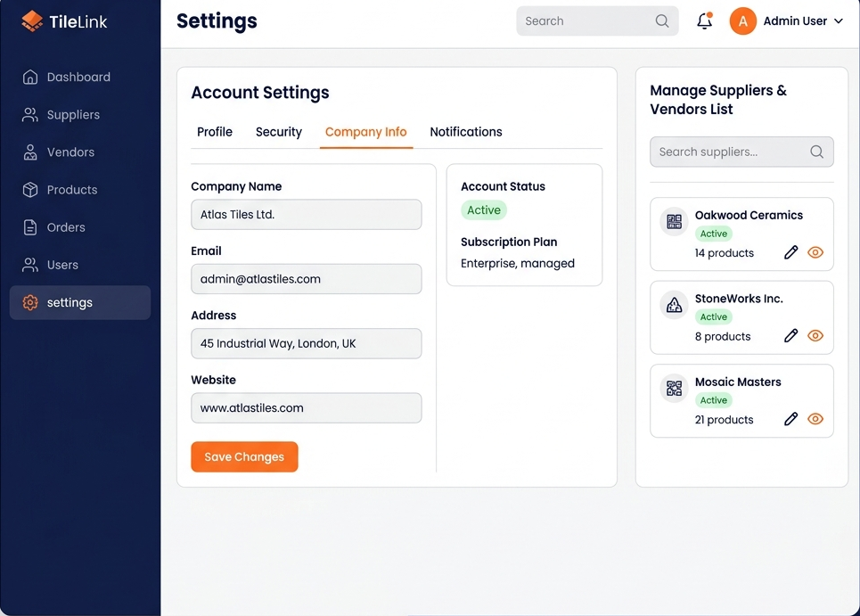The image size is (860, 616).
Task: Click the Mosaic Masters logo icon
Action: tap(674, 389)
